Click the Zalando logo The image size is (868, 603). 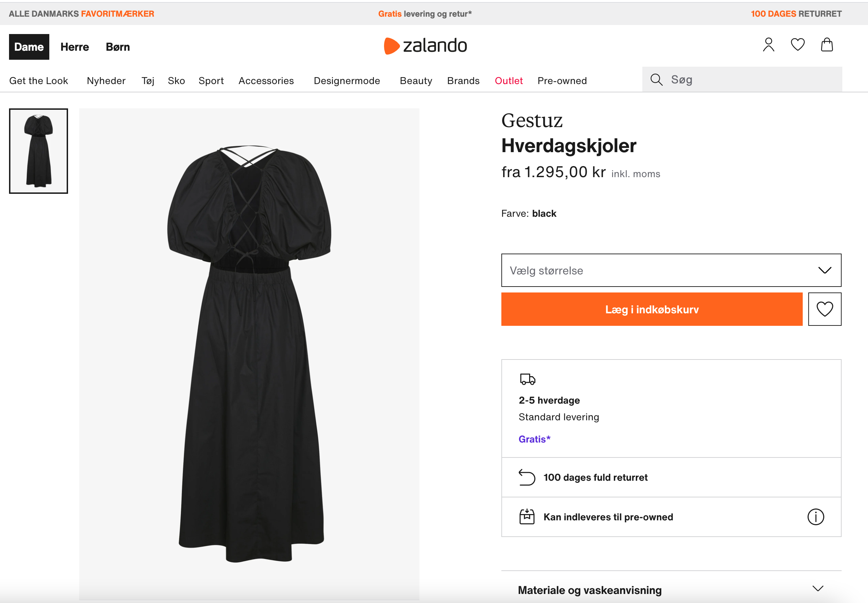[426, 46]
